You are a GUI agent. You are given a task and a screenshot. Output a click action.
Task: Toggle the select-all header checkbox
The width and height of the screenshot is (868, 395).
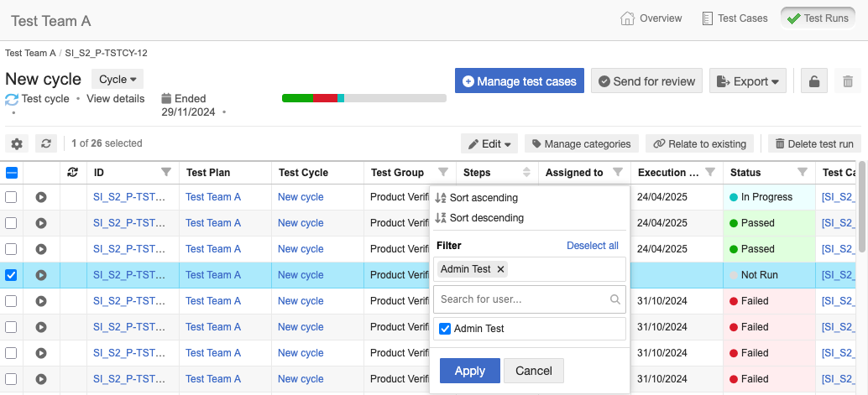click(12, 173)
